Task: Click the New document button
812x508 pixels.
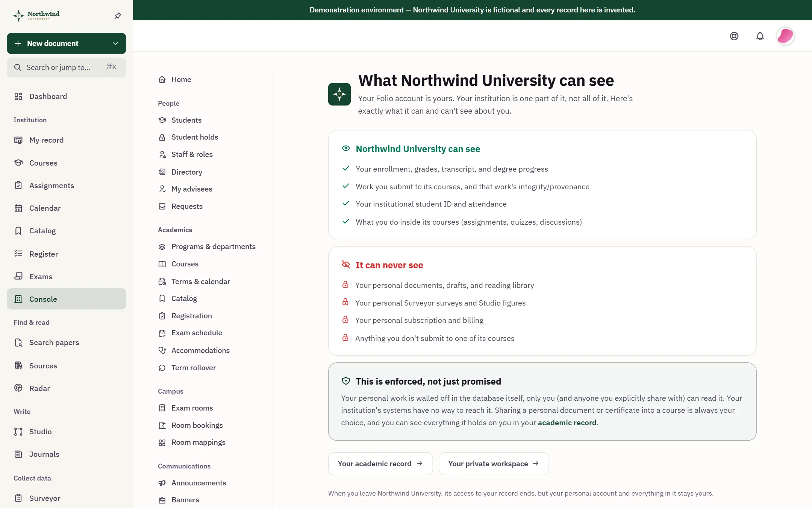Action: 67,44
